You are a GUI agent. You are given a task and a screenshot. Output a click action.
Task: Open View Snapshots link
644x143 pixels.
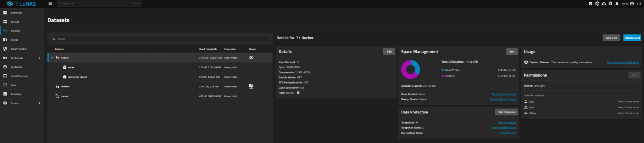507,123
